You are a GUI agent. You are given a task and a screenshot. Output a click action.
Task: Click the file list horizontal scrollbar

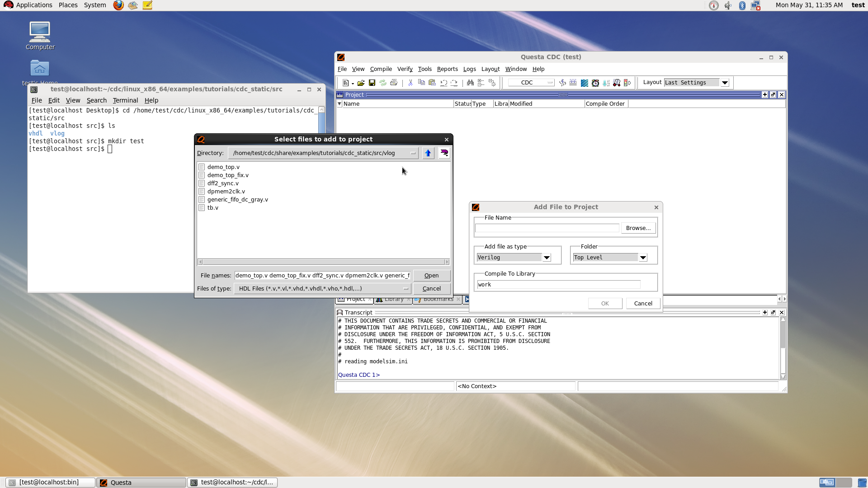[323, 262]
